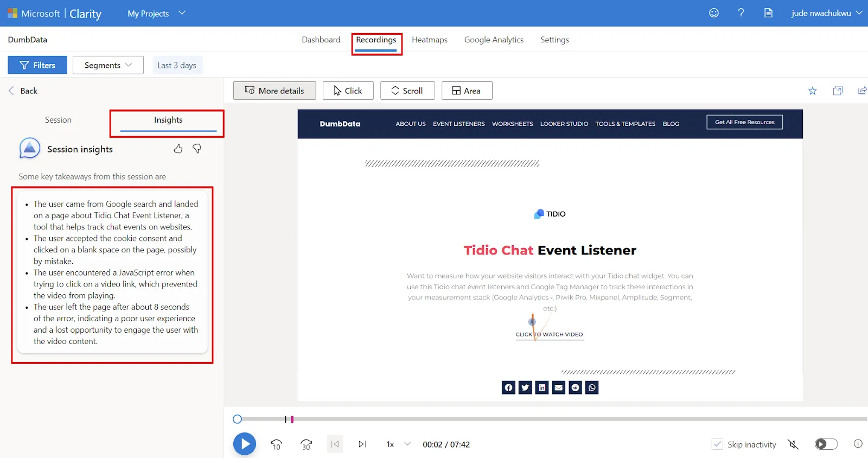
Task: Toggle the Skip inactivity checkbox
Action: point(717,444)
